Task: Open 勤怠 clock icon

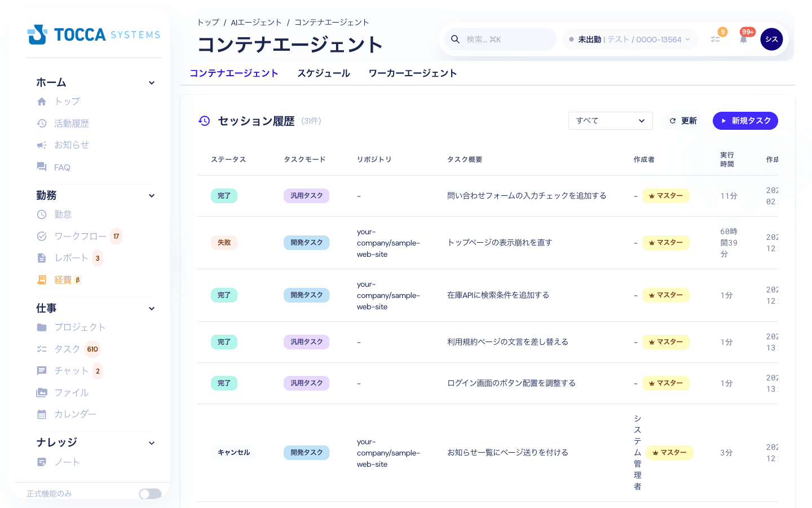Action: pos(42,214)
